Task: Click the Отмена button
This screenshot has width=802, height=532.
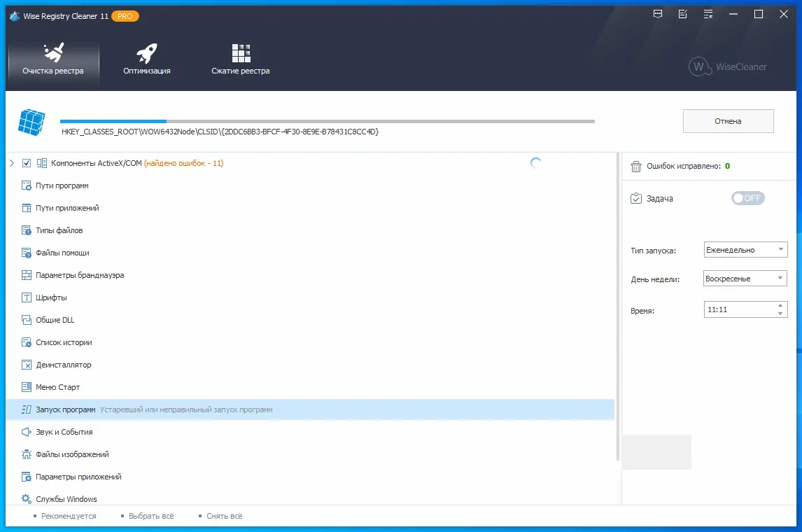Action: (728, 120)
